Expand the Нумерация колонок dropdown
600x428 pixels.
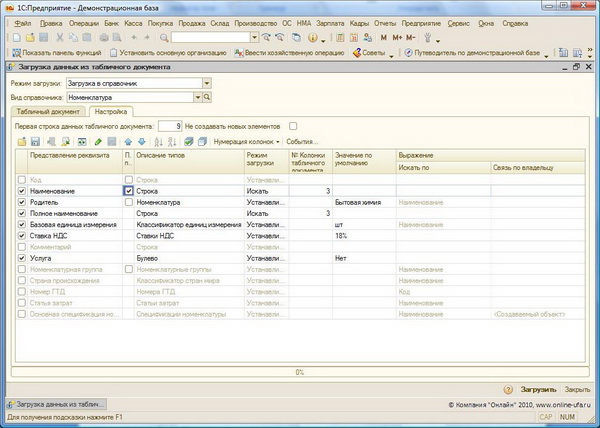247,142
